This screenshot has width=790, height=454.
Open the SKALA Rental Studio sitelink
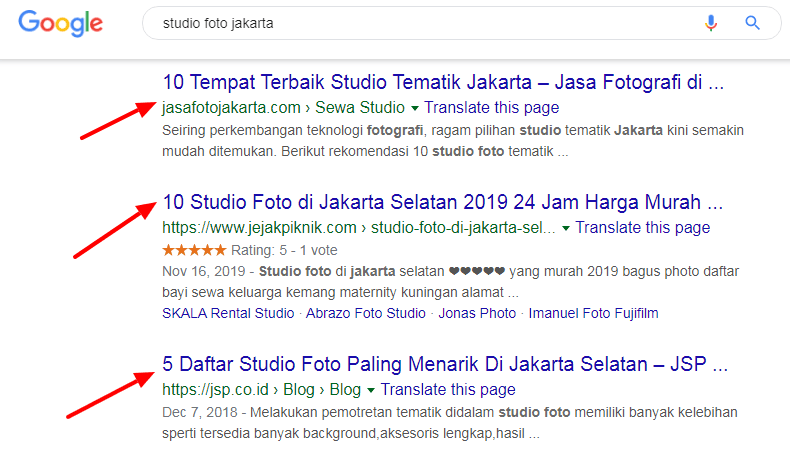[228, 313]
